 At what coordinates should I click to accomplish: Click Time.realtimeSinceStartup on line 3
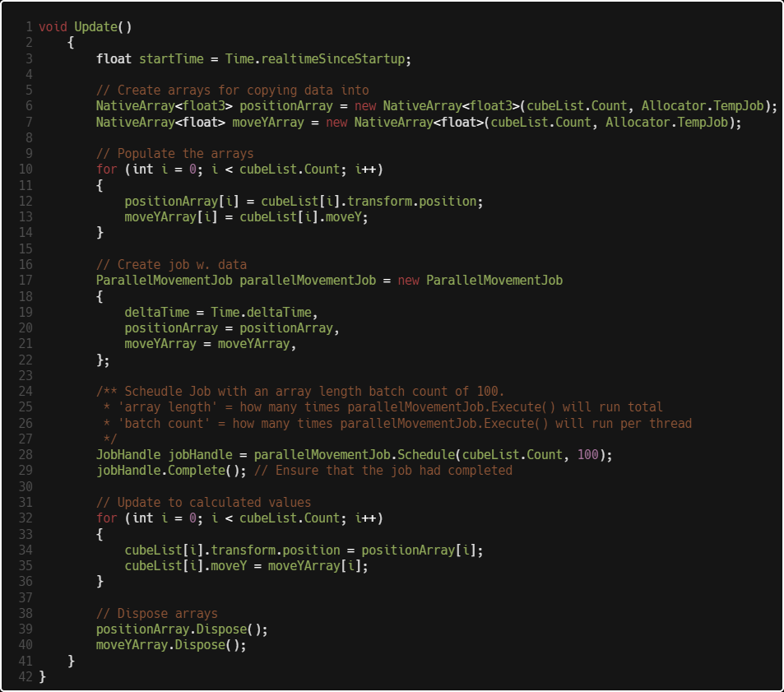314,59
